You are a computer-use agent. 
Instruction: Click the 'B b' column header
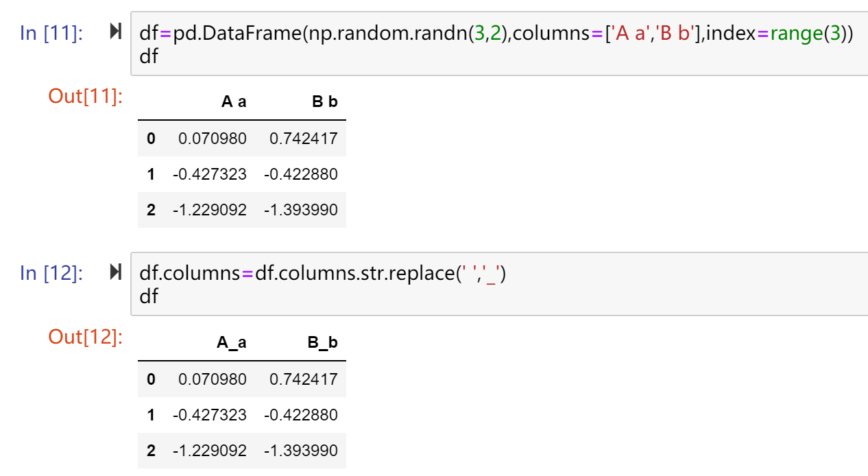(325, 102)
